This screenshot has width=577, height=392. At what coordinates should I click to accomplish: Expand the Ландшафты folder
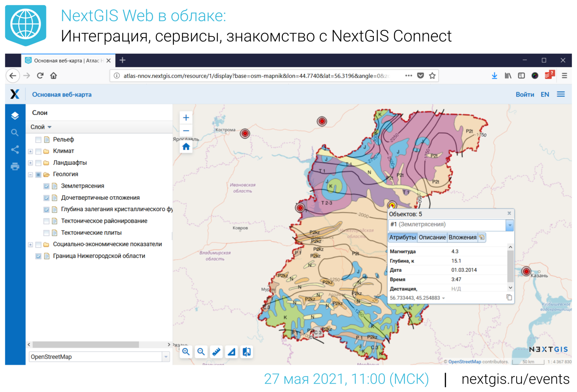pos(30,163)
